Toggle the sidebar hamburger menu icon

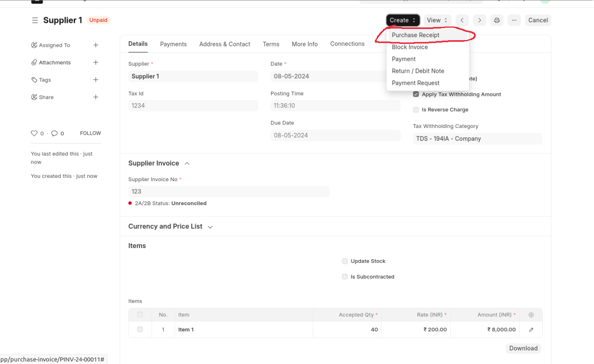click(x=35, y=20)
